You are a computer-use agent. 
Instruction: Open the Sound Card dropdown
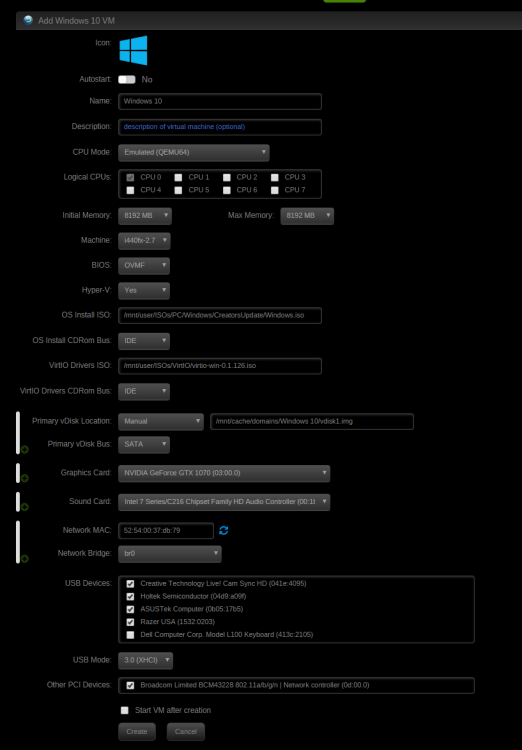224,502
